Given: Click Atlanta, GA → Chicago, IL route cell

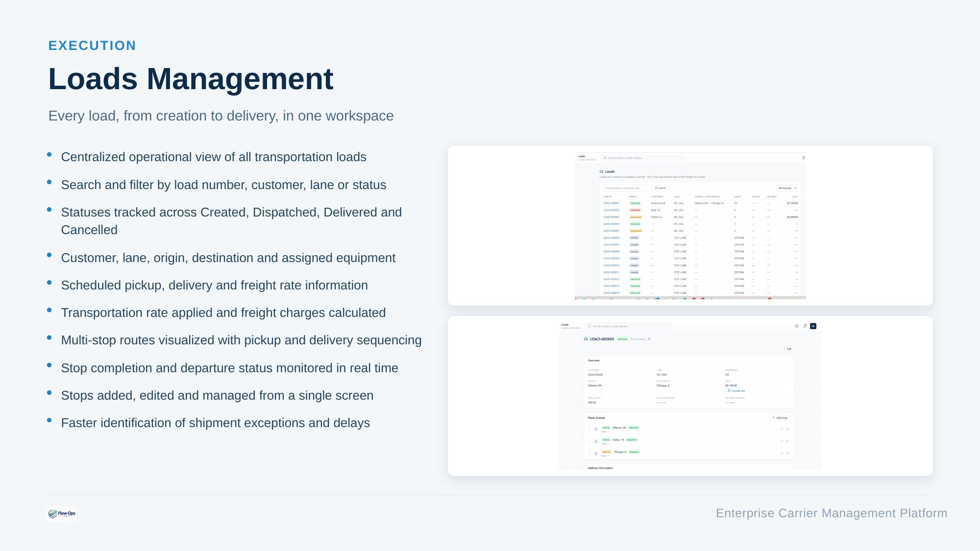Looking at the screenshot, I should [x=709, y=203].
